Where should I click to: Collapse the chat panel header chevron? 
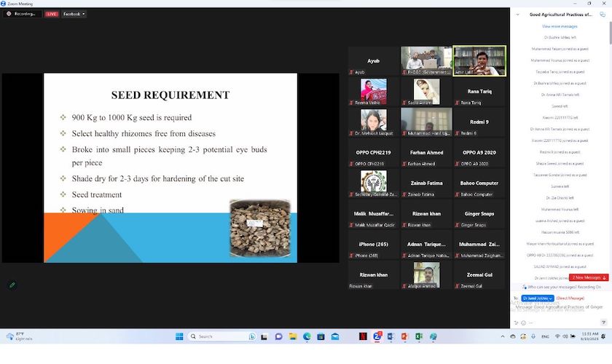click(519, 14)
